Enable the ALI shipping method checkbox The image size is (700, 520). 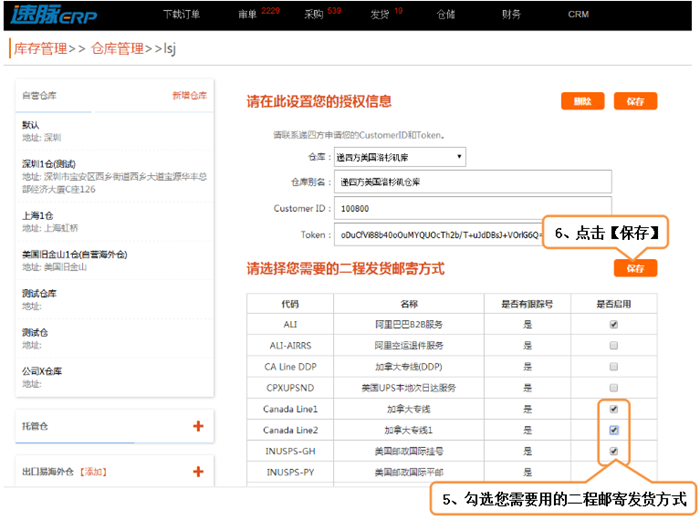point(613,324)
